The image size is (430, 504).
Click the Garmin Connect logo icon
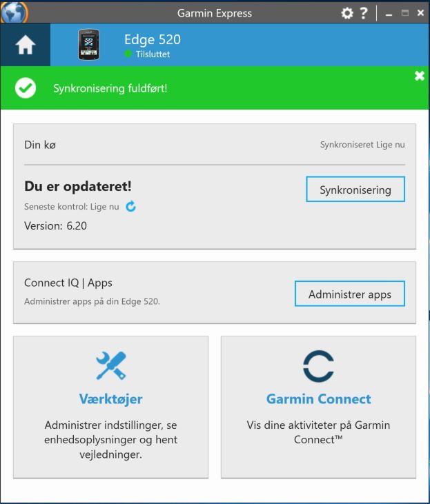pos(318,366)
